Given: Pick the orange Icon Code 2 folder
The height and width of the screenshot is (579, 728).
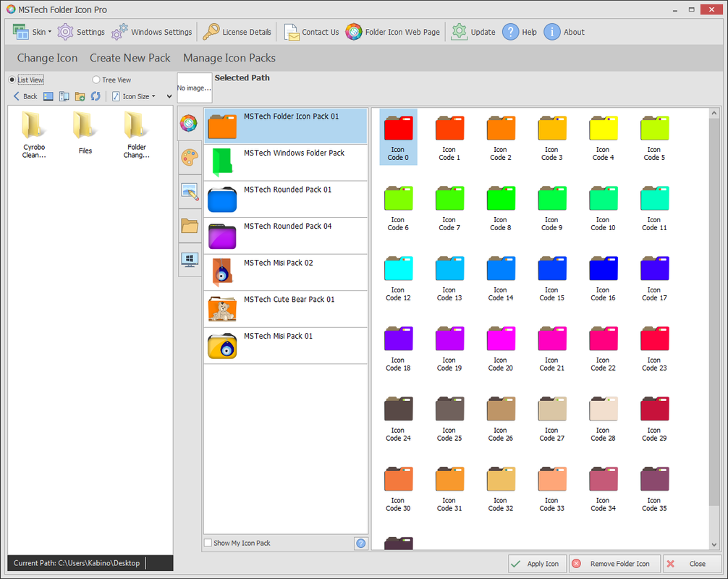Looking at the screenshot, I should click(x=501, y=137).
